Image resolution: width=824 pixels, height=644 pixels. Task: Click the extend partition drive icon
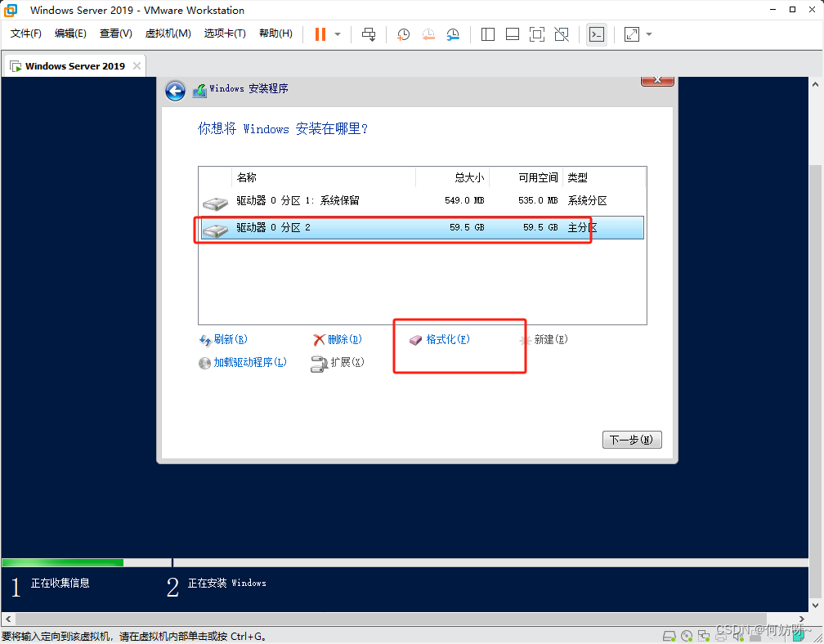click(x=319, y=364)
